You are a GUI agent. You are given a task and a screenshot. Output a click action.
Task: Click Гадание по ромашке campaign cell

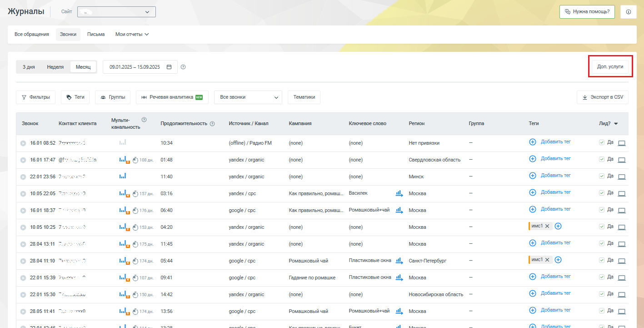[312, 278]
